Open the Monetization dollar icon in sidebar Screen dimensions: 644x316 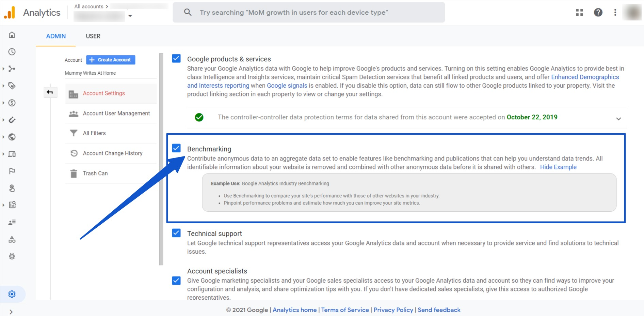point(12,103)
